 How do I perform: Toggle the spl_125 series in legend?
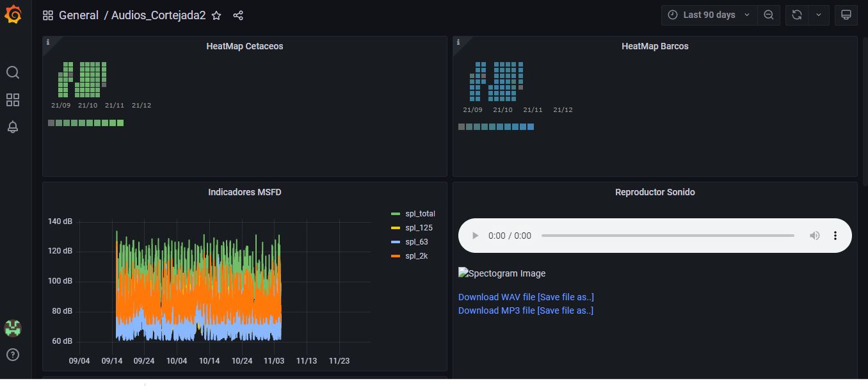coord(419,228)
